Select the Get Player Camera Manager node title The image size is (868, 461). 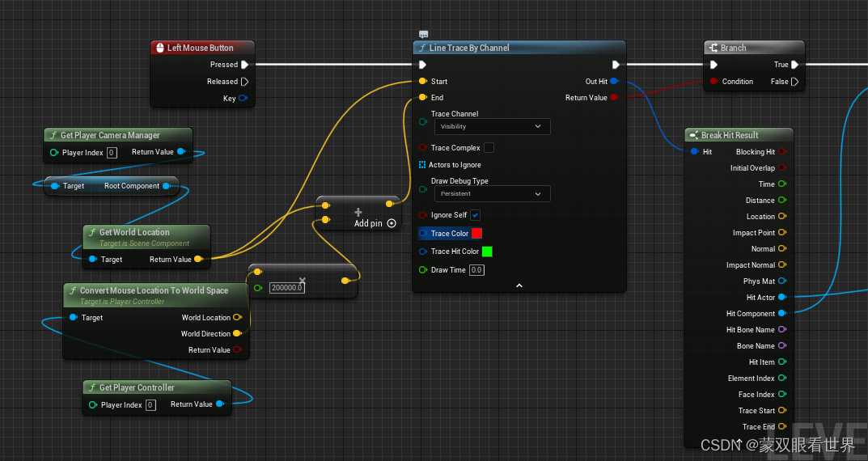point(110,135)
